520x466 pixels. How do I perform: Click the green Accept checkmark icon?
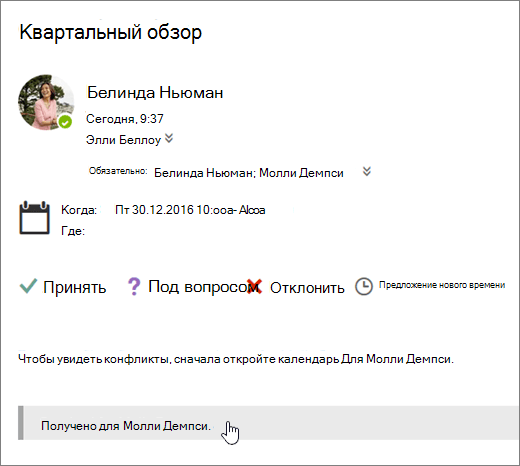pos(28,286)
